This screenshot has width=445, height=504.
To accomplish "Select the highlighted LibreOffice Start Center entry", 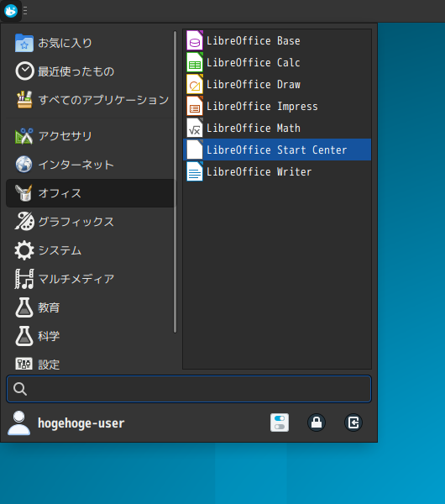I will tap(277, 150).
